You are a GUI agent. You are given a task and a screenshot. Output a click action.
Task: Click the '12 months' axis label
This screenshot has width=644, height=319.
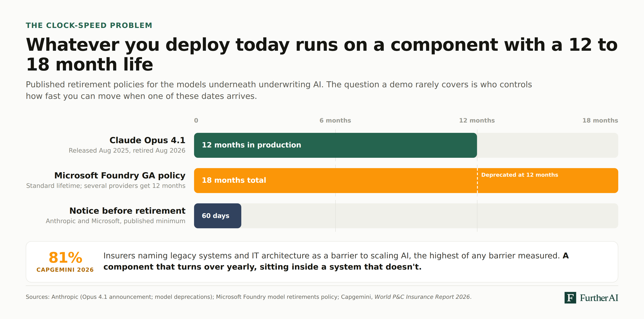click(477, 120)
